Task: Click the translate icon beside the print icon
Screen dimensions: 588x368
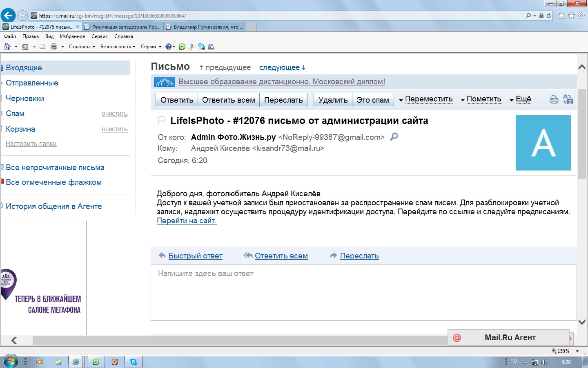Action: (568, 99)
